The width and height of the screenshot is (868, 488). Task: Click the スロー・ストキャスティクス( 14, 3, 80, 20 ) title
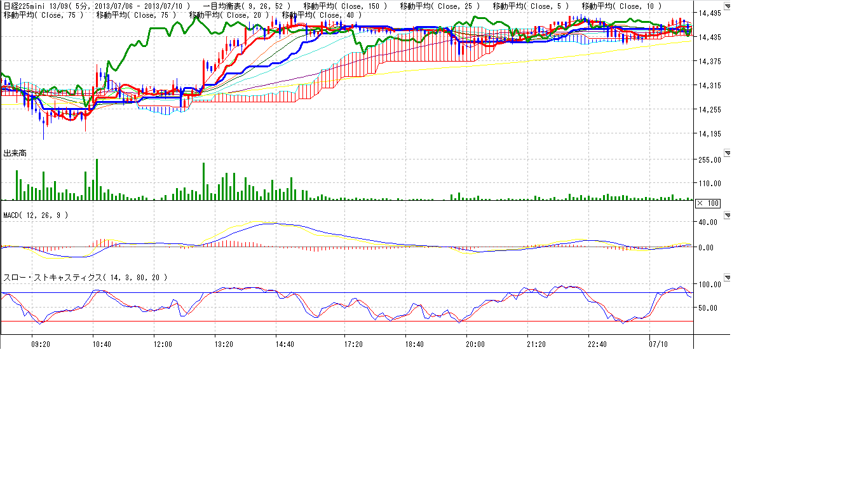(86, 278)
